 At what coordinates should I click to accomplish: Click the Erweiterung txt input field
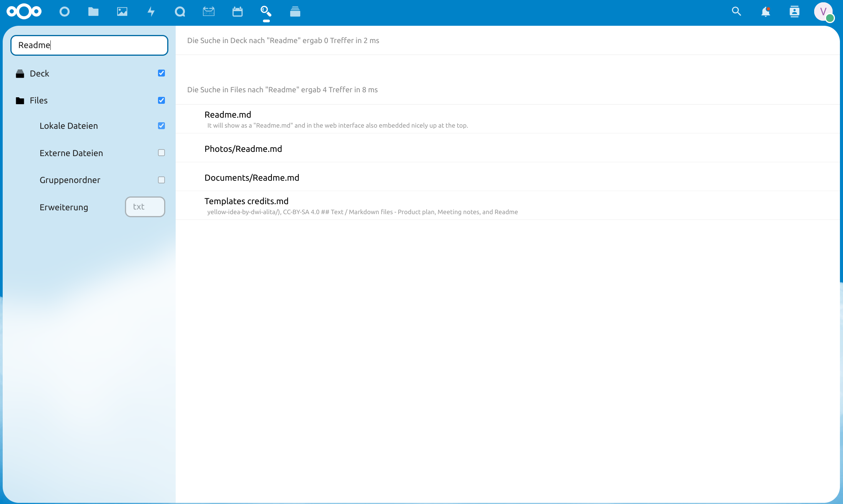coord(145,207)
